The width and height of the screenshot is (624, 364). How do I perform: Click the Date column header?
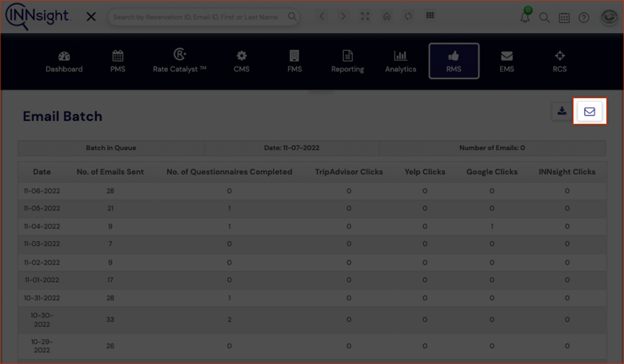click(x=42, y=172)
